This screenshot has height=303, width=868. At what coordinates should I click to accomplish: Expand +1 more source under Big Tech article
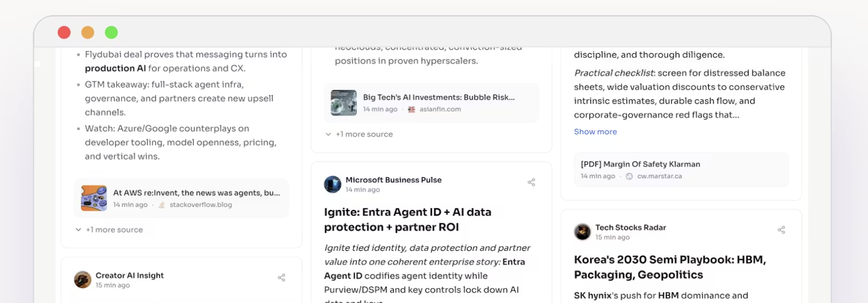point(359,134)
